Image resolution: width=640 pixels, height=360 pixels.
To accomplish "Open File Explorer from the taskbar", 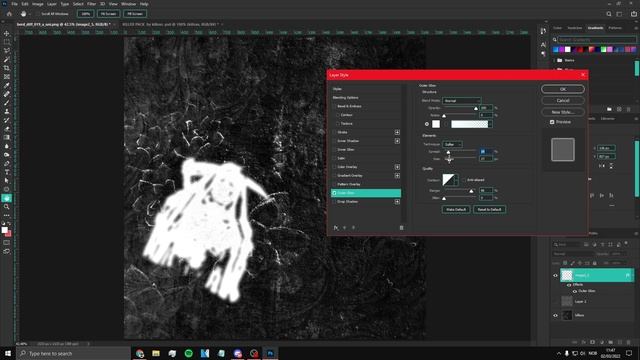I will (x=156, y=353).
